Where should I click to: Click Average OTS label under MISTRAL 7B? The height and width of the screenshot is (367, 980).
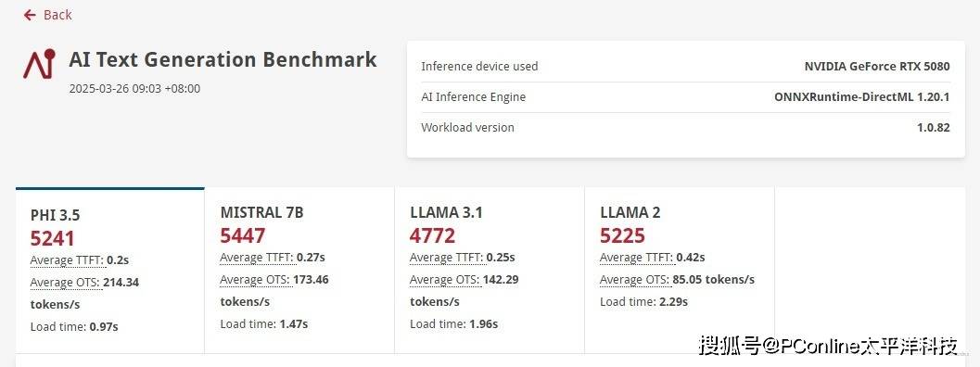point(255,280)
